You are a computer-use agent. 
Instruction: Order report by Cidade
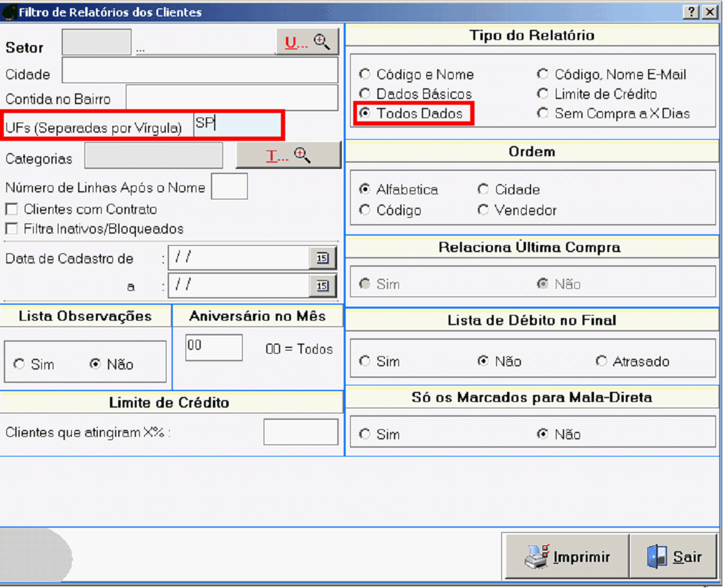click(x=483, y=190)
